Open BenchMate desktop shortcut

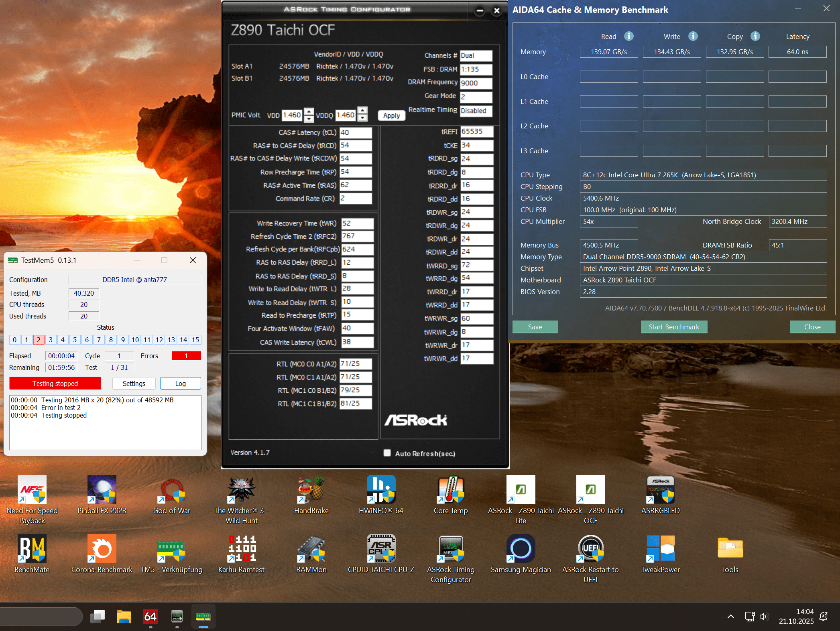click(32, 549)
